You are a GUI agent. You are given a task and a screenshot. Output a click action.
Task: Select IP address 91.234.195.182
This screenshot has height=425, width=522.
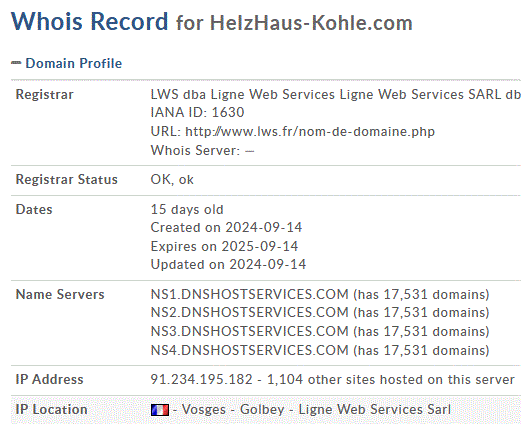[x=201, y=379]
